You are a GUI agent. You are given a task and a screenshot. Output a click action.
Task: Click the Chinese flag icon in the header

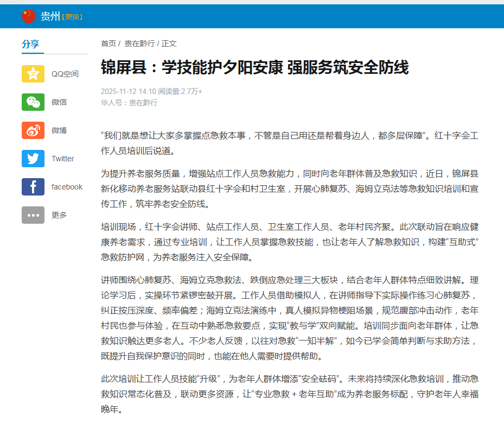pyautogui.click(x=30, y=16)
